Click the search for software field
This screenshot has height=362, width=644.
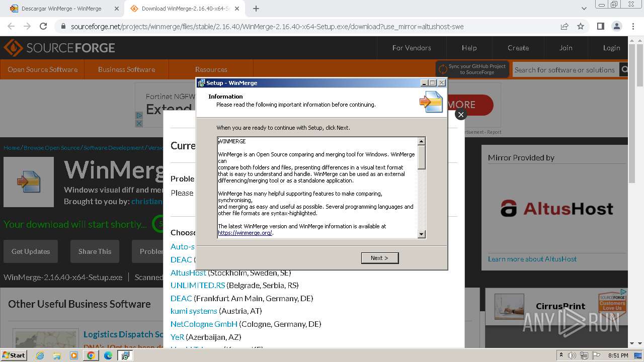(x=565, y=70)
